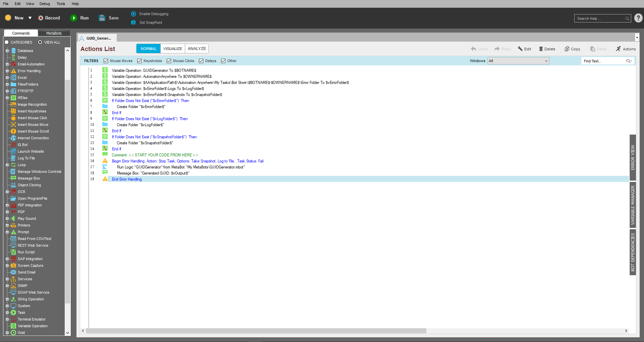
Task: Click the Record button icon
Action: click(x=41, y=18)
